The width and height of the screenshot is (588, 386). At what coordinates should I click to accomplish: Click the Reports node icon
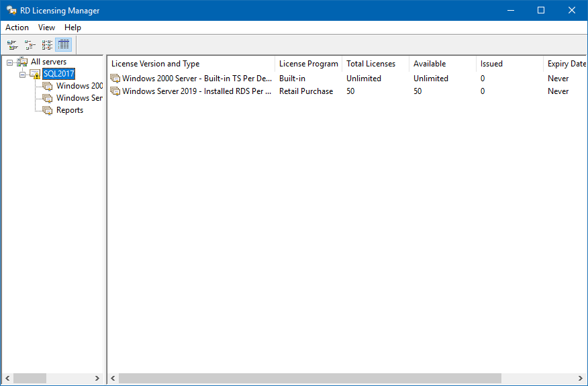pos(47,110)
